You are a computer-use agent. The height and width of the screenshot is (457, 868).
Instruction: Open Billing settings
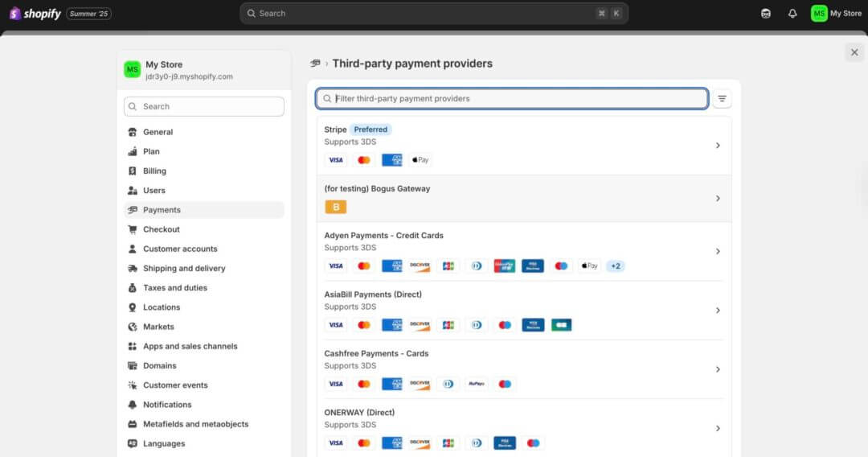coord(204,171)
